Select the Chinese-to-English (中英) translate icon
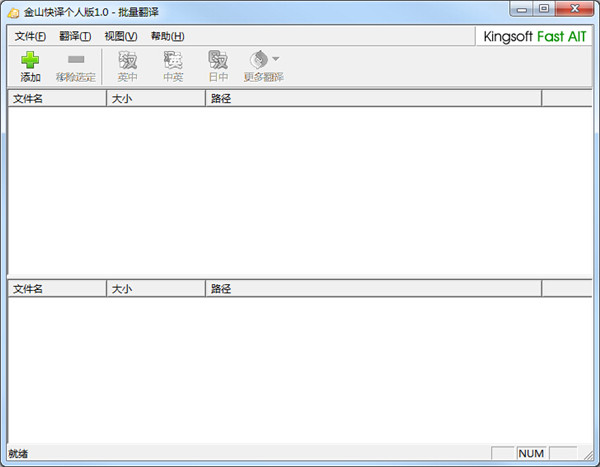This screenshot has height=467, width=600. 173,60
